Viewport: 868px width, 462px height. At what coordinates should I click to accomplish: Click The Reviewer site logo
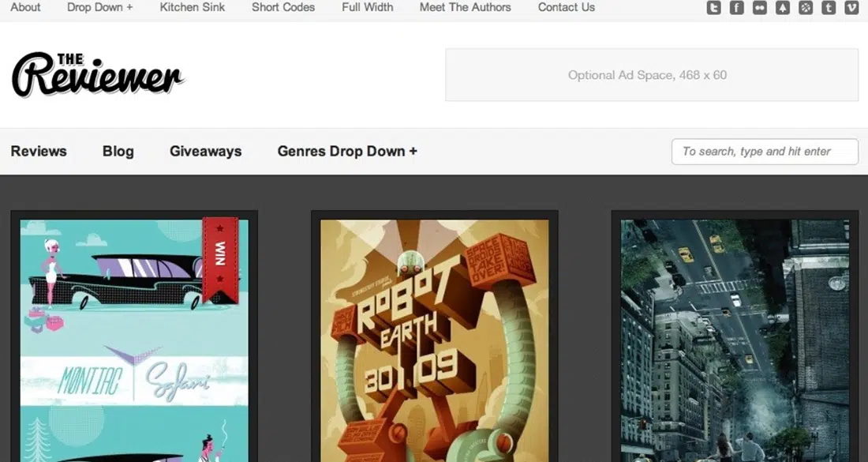pyautogui.click(x=97, y=75)
